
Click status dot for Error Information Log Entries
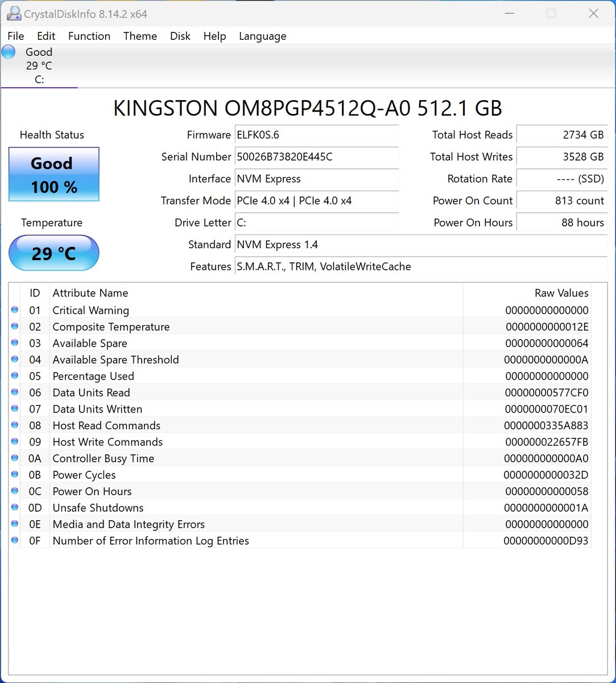pos(15,541)
